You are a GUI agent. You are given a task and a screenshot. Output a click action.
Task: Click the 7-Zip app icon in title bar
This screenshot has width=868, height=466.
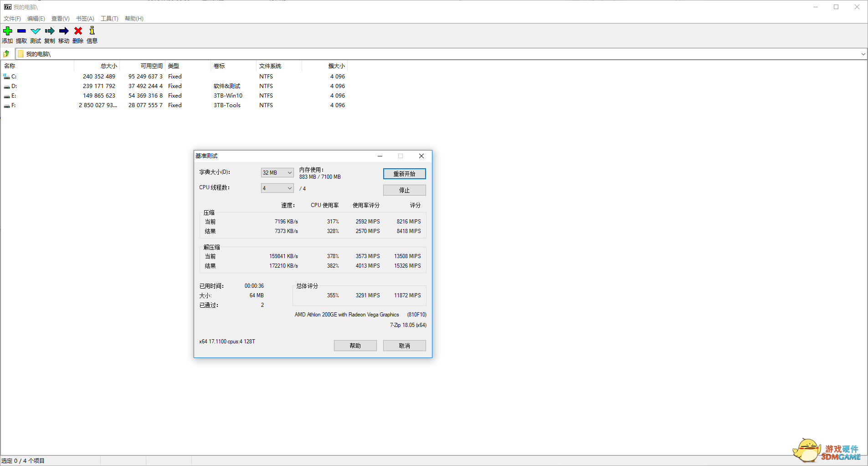click(x=8, y=7)
